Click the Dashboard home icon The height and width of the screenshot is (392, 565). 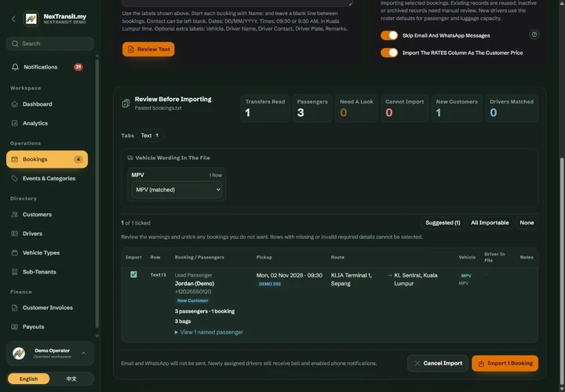click(x=14, y=104)
